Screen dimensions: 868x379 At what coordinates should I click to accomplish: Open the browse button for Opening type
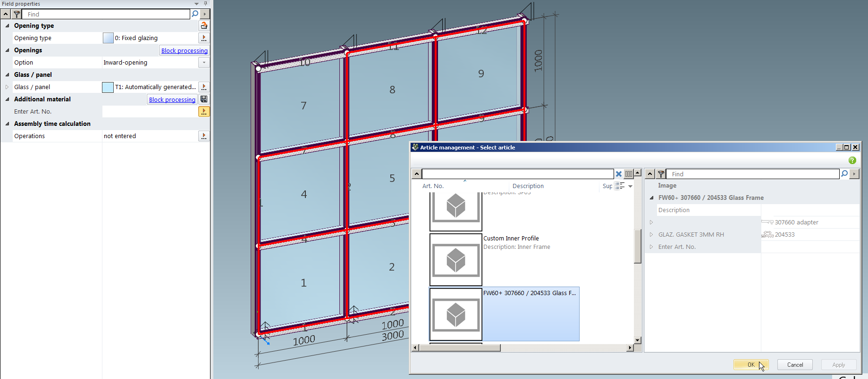pos(204,38)
